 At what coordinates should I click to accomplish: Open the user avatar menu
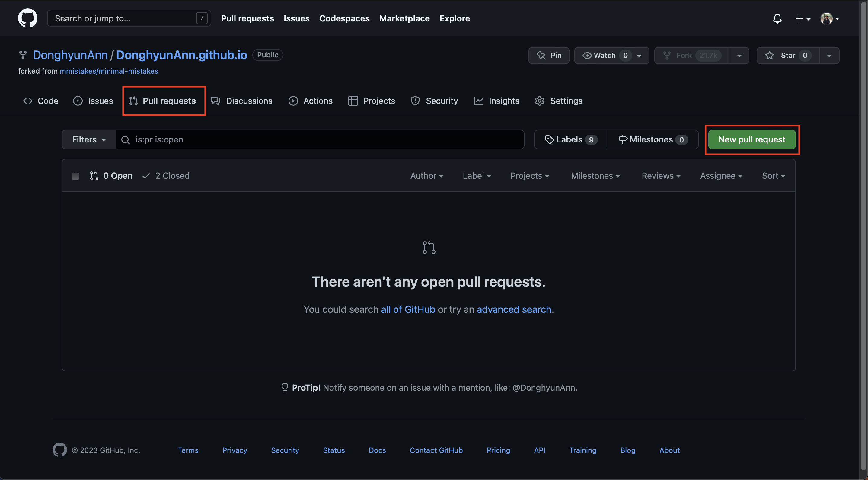coord(830,18)
